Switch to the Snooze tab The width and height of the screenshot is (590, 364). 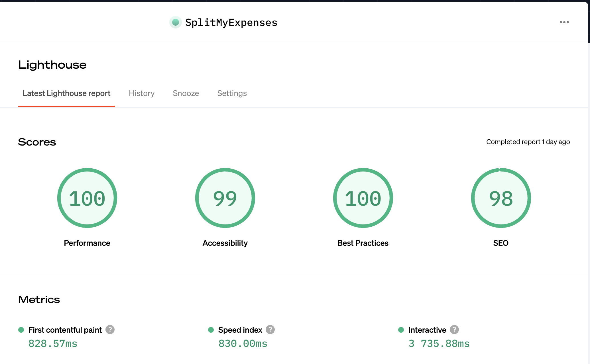(186, 93)
